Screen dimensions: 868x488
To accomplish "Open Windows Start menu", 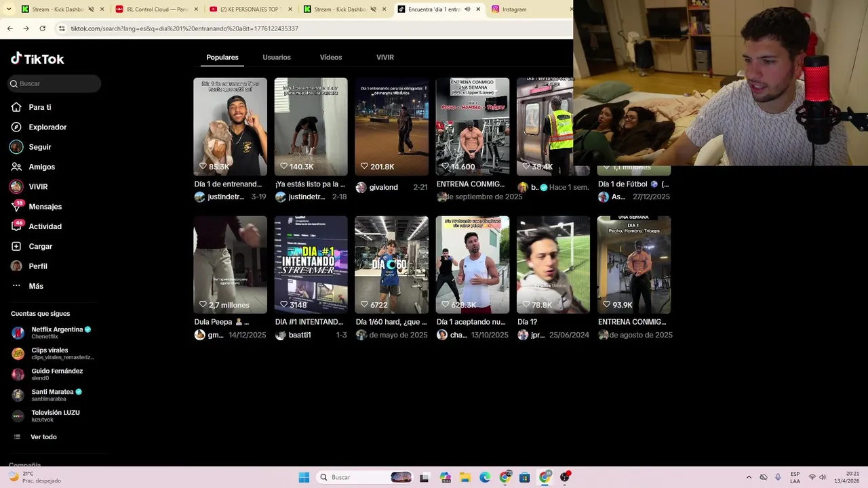I will 304,477.
